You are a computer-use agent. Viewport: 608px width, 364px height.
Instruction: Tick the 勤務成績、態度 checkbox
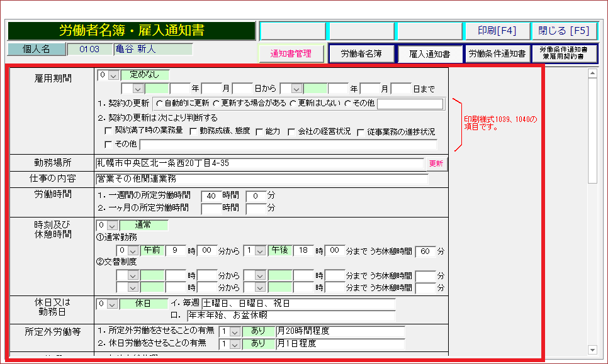click(194, 131)
